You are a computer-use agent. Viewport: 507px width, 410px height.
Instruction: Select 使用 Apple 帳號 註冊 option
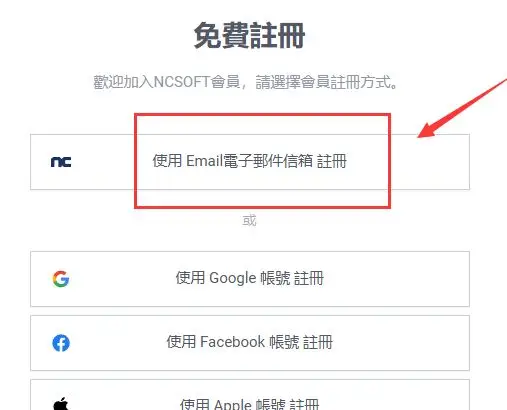(250, 395)
